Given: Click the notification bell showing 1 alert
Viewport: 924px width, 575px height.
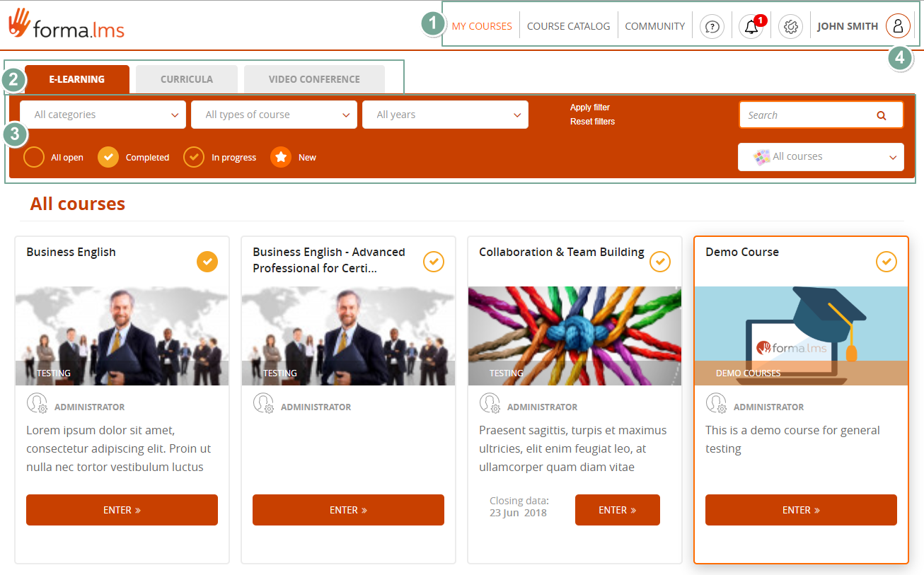Looking at the screenshot, I should pyautogui.click(x=751, y=27).
